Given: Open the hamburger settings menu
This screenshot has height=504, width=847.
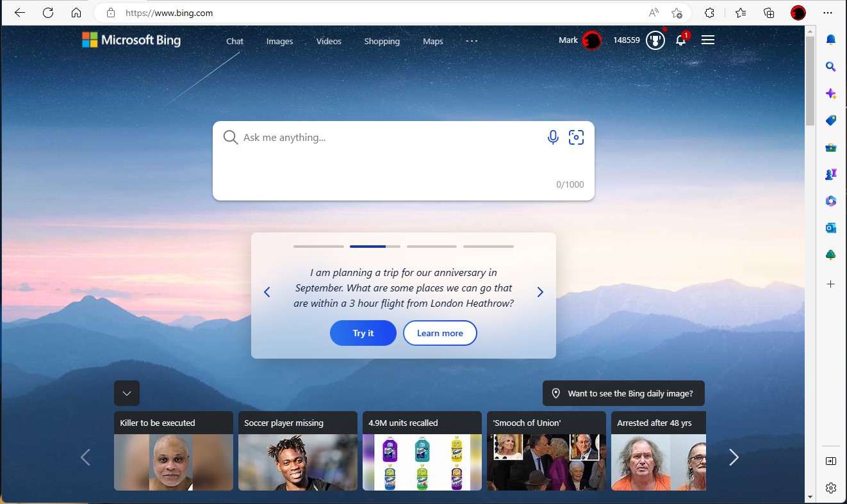Looking at the screenshot, I should 707,40.
